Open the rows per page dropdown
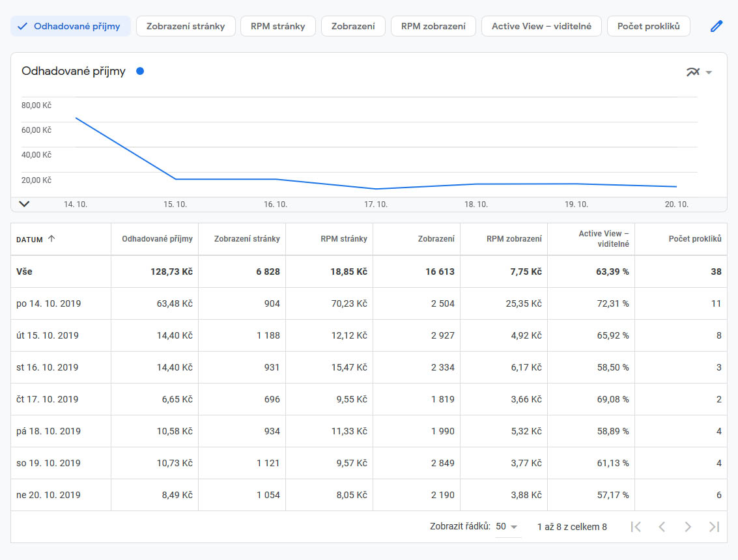The width and height of the screenshot is (738, 560). pos(507,527)
